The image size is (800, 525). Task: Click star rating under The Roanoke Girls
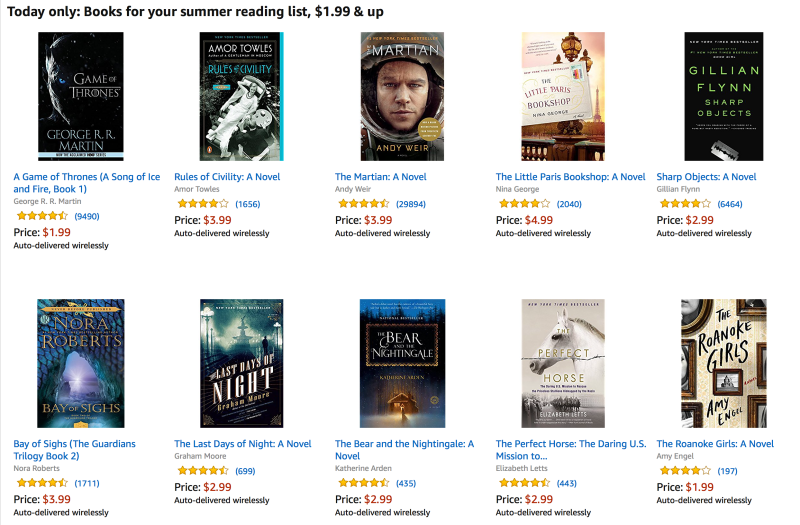pyautogui.click(x=684, y=471)
